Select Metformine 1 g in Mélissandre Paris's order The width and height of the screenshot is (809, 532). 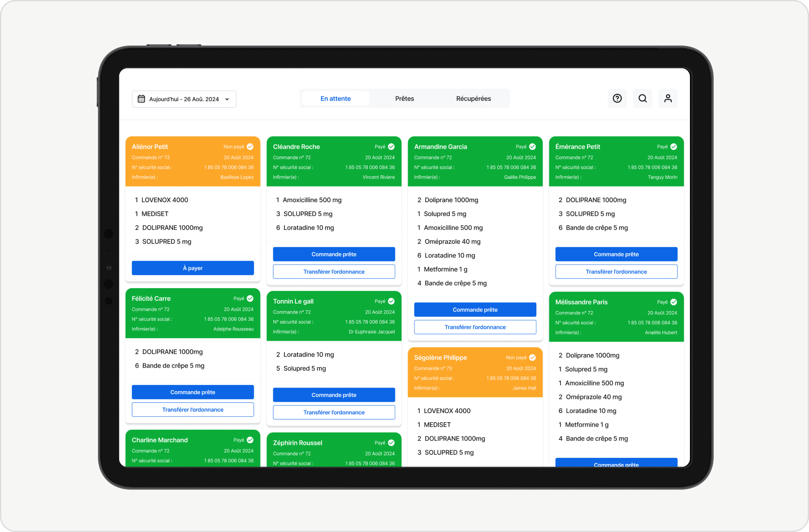click(x=587, y=425)
